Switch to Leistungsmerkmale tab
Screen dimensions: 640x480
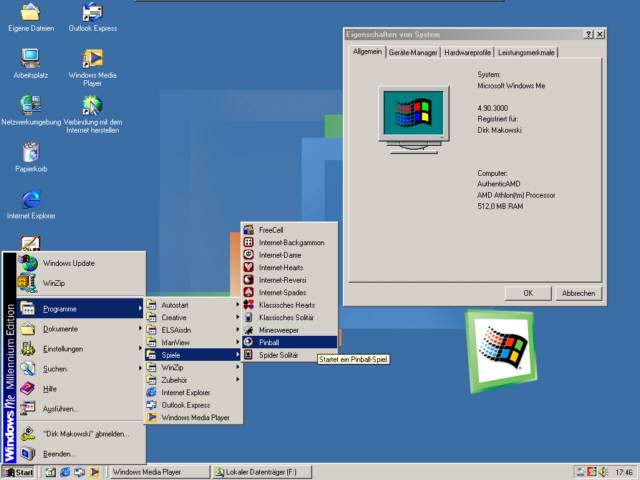(526, 52)
